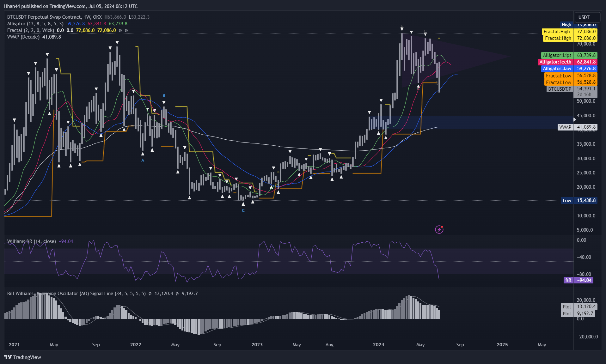Image resolution: width=606 pixels, height=364 pixels.
Task: Click the blue wave label B on the chart
Action: click(x=164, y=95)
